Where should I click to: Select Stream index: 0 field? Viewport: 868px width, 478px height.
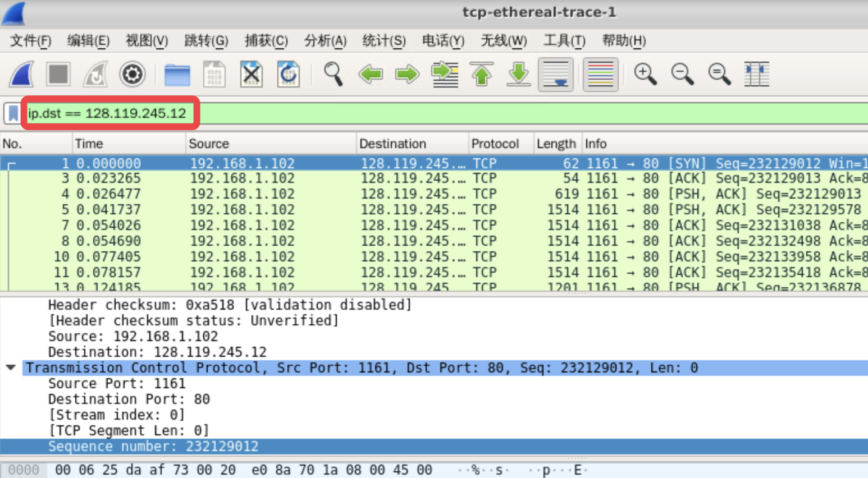[117, 415]
